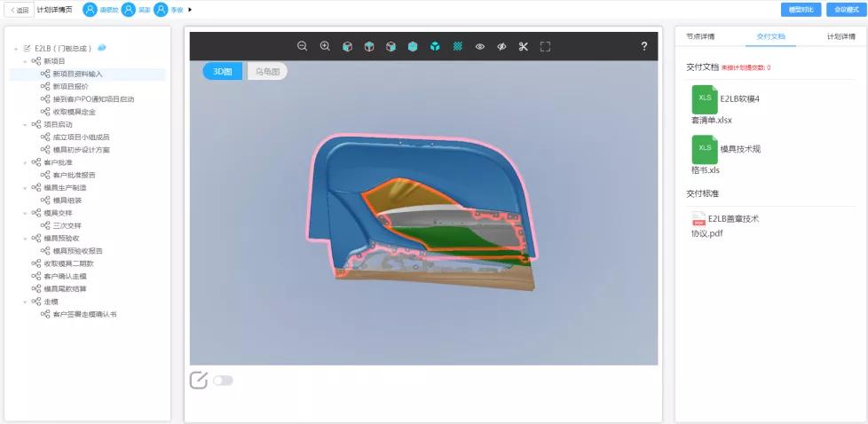Choose the solid teal cube shading mode

pos(413,46)
